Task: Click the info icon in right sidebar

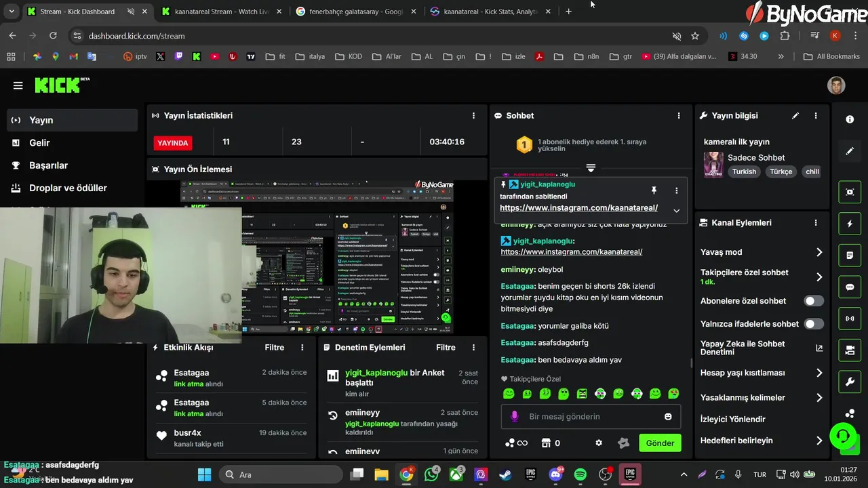Action: [850, 119]
